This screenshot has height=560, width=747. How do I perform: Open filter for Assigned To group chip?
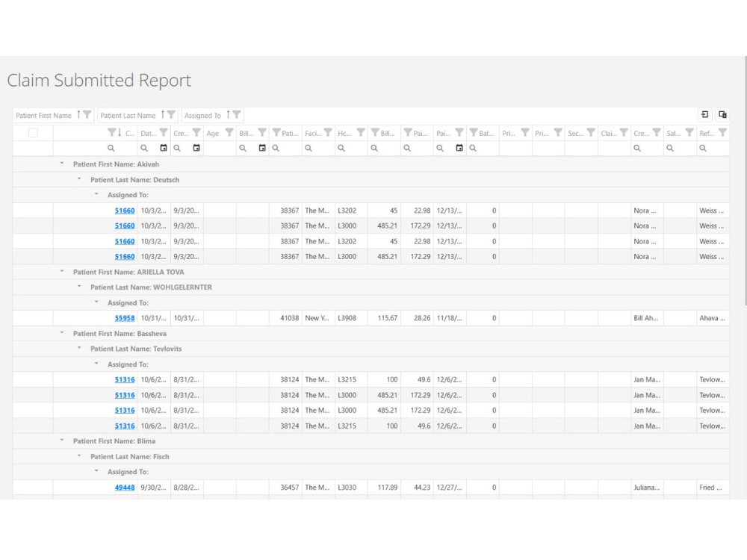tap(237, 115)
